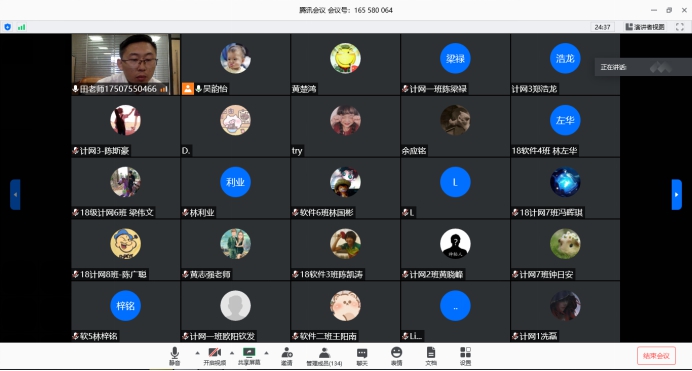Switch to speaker view
The height and width of the screenshot is (371, 692).
tap(645, 27)
